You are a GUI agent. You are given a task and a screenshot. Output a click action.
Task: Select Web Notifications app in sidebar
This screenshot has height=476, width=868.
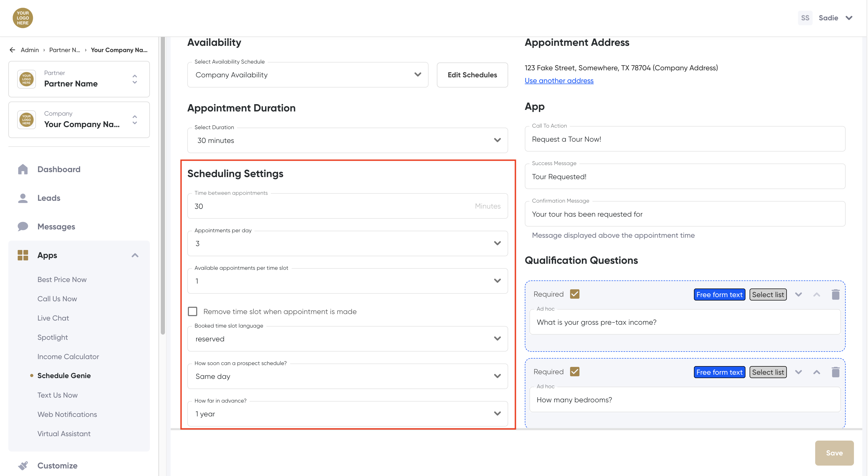pyautogui.click(x=67, y=414)
